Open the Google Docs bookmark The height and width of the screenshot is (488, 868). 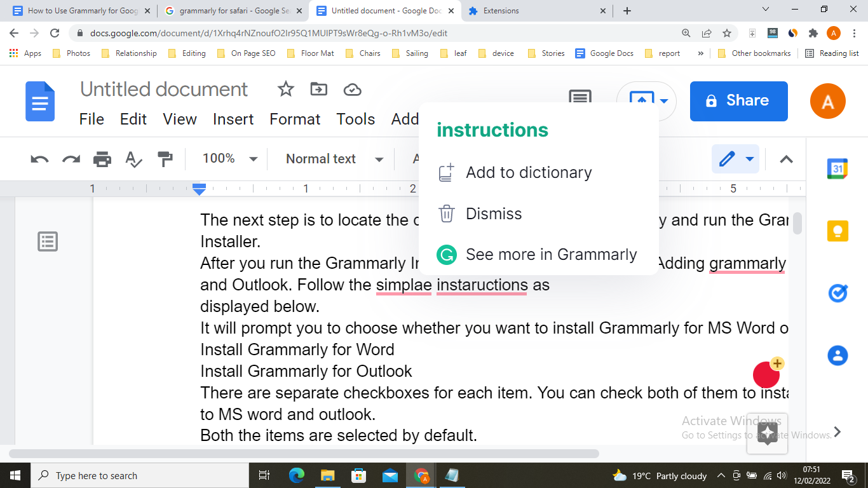point(604,53)
